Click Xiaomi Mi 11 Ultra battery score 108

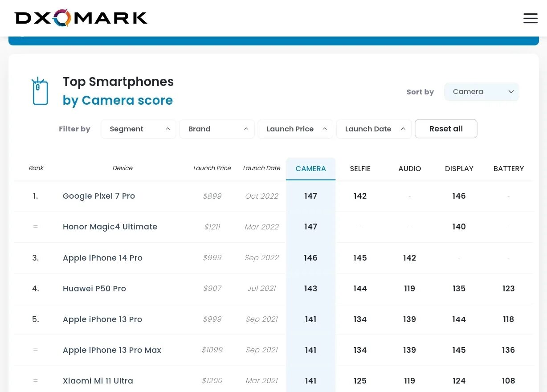point(508,381)
